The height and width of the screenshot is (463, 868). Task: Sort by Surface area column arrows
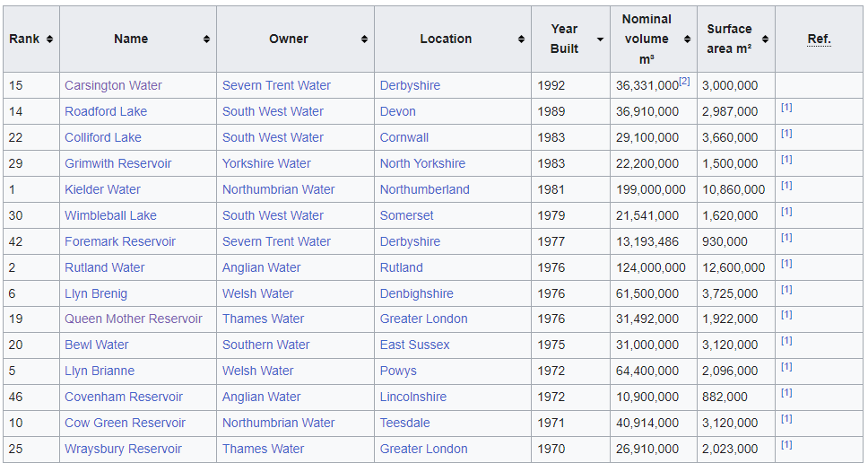point(765,39)
